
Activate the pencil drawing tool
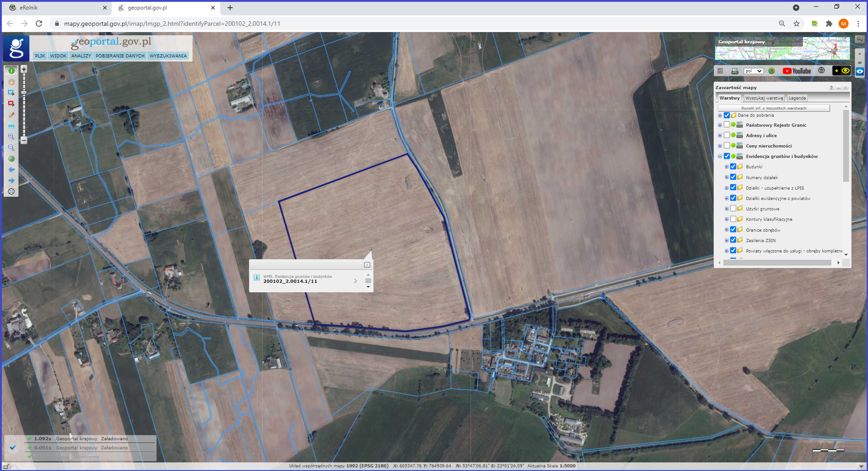11,115
